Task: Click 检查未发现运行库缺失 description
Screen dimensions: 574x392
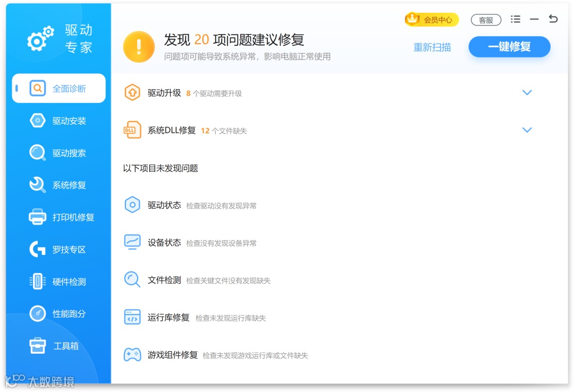Action: 231,318
